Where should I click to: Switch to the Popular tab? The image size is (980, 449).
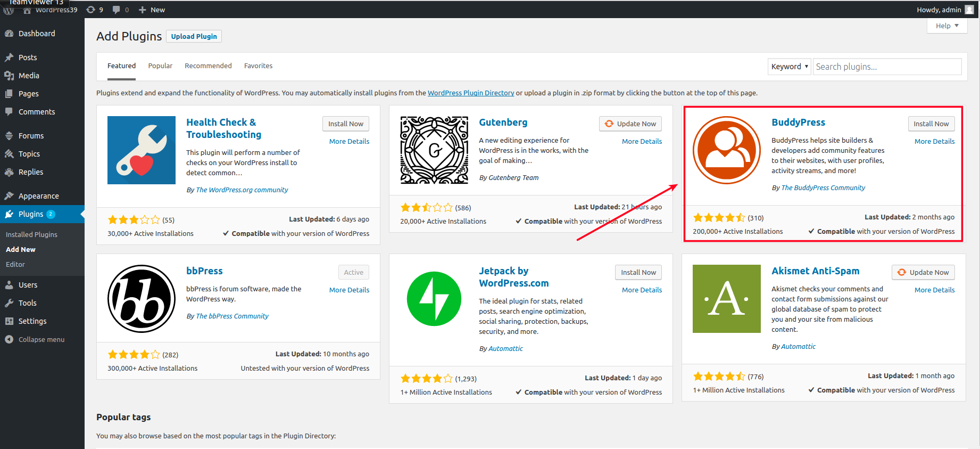coord(160,66)
